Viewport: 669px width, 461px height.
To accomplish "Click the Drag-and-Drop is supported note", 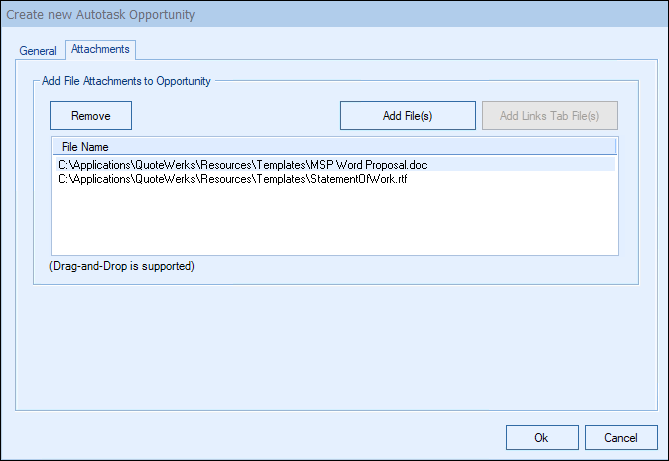I will tap(121, 267).
